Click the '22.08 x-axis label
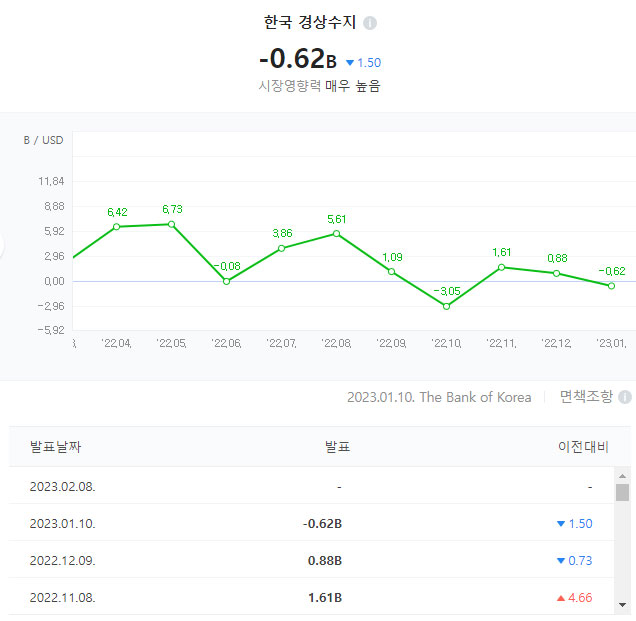Screen dimensions: 636x621 pyautogui.click(x=336, y=344)
